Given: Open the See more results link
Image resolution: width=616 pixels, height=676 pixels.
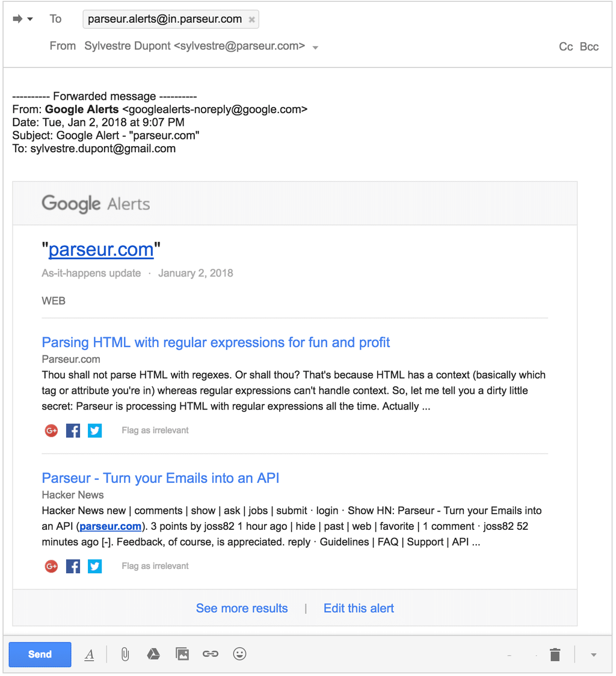Looking at the screenshot, I should [x=242, y=608].
